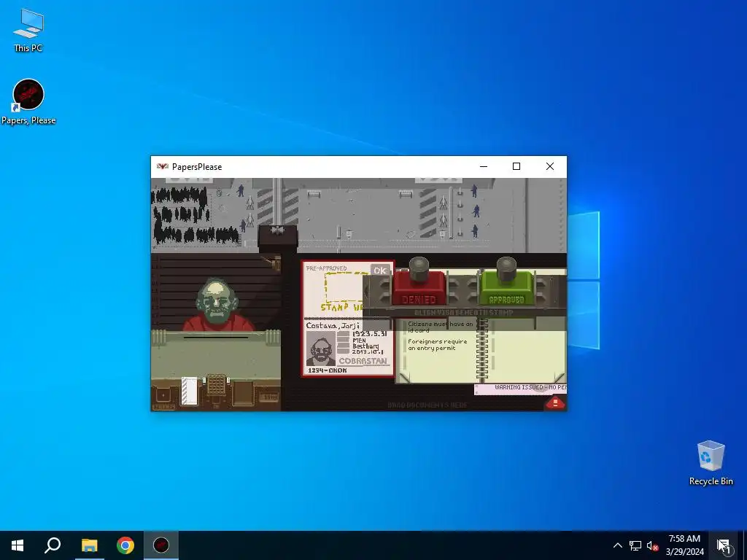The image size is (747, 560).
Task: Open the clock showing 7:58 AM
Action: click(x=684, y=545)
